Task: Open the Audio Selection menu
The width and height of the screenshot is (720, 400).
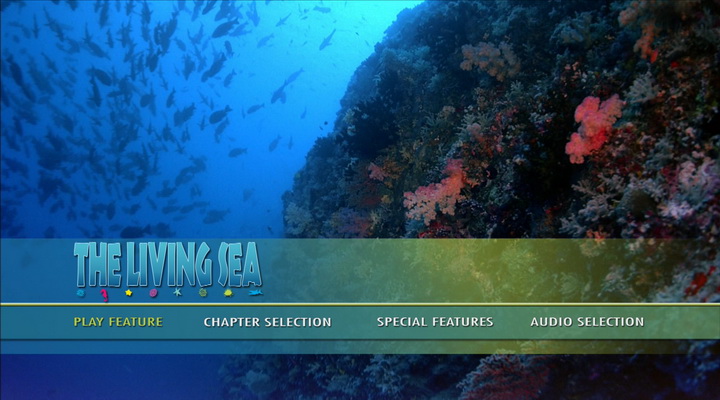Action: pos(587,322)
